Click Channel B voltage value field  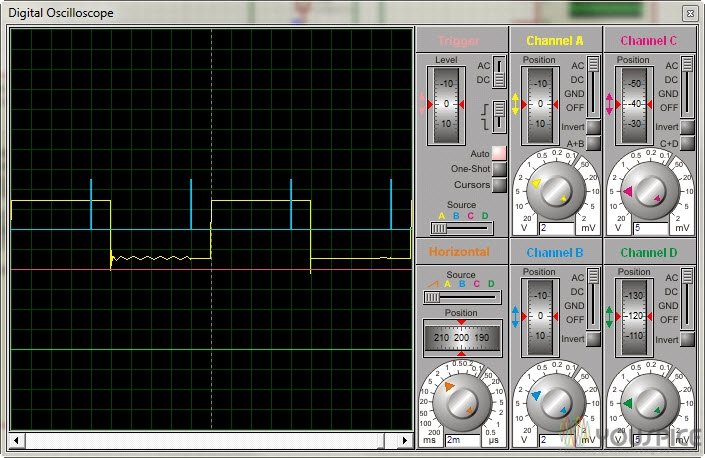557,440
